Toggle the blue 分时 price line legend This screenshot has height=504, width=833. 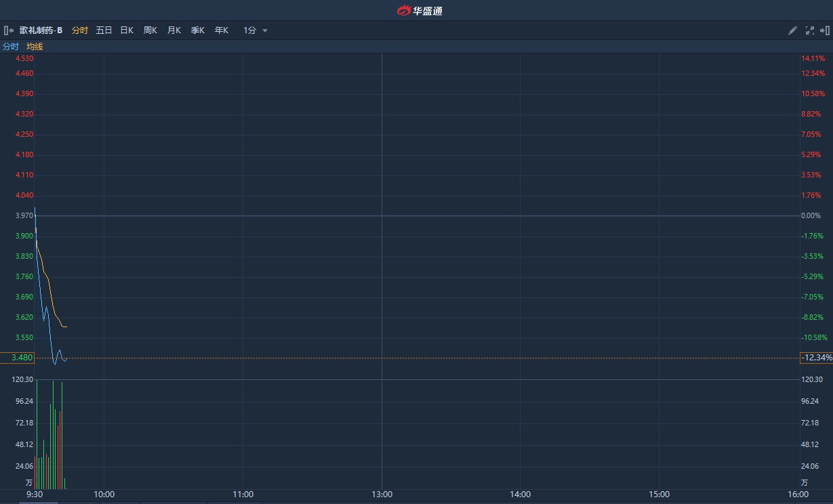pos(11,47)
